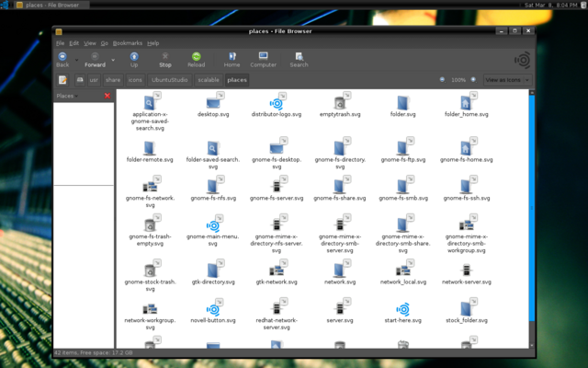The width and height of the screenshot is (588, 368).
Task: Click the vertical scrollbar of the file view
Action: [x=532, y=208]
